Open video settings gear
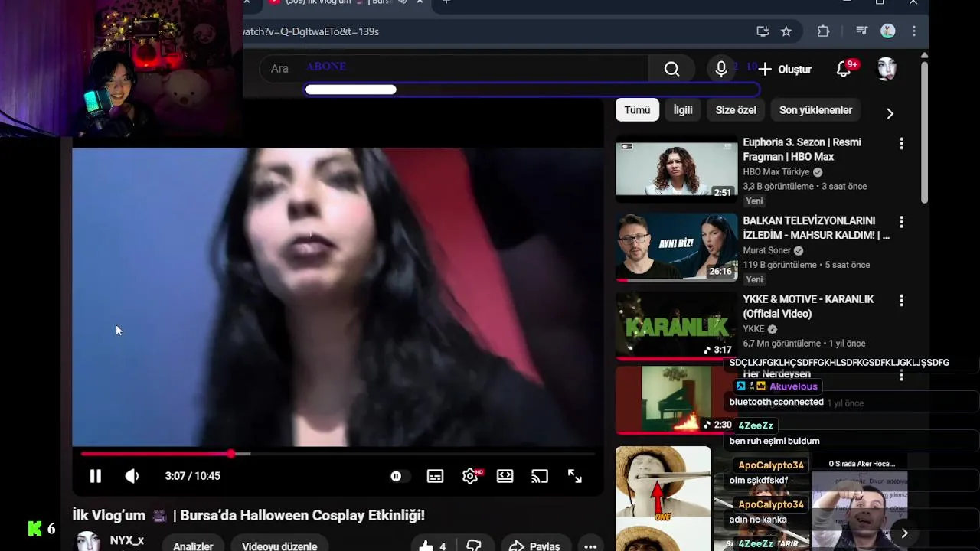 471,476
